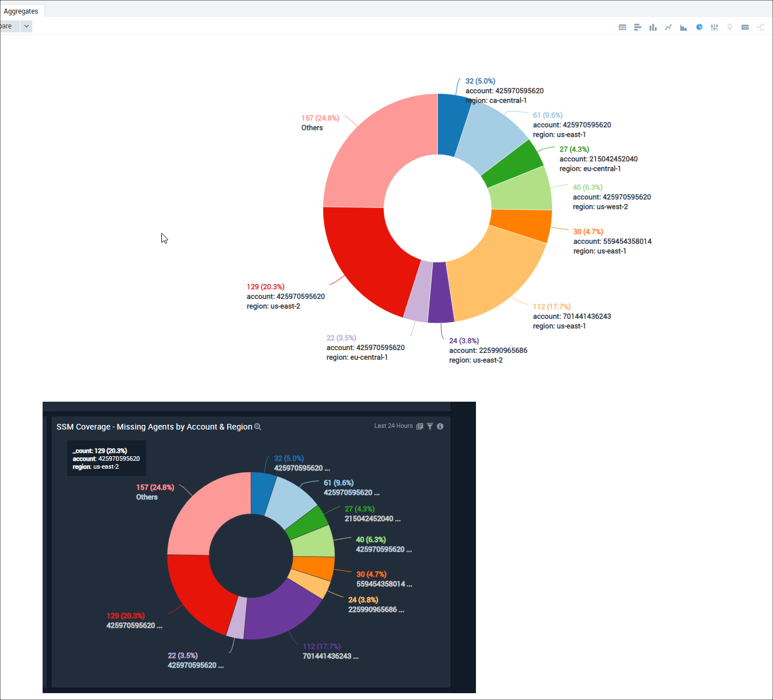
Task: Open filters for the SSM Coverage panel
Action: [x=429, y=426]
